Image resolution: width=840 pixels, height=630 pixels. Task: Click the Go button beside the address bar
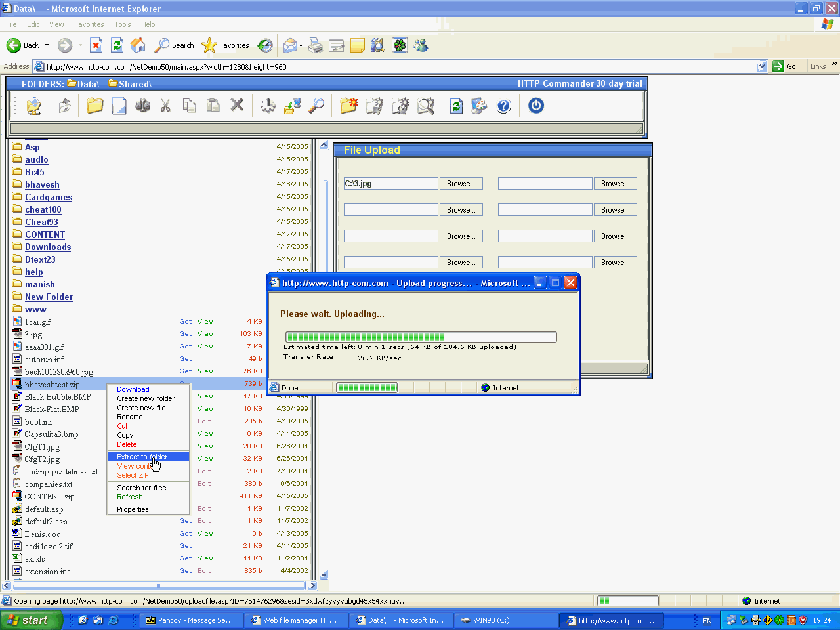786,66
